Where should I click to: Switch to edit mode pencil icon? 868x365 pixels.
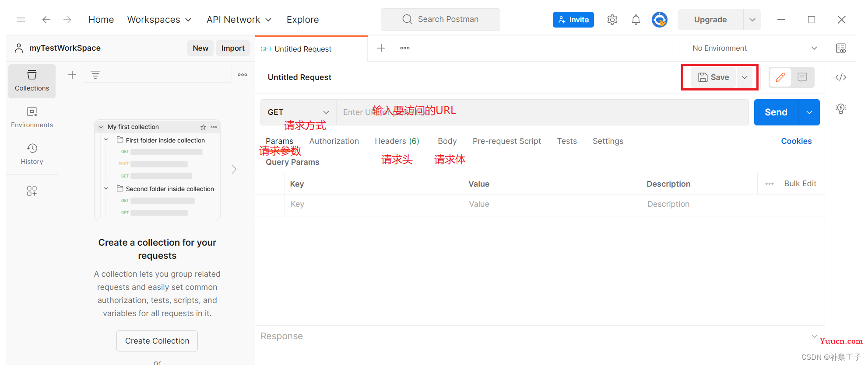(780, 77)
